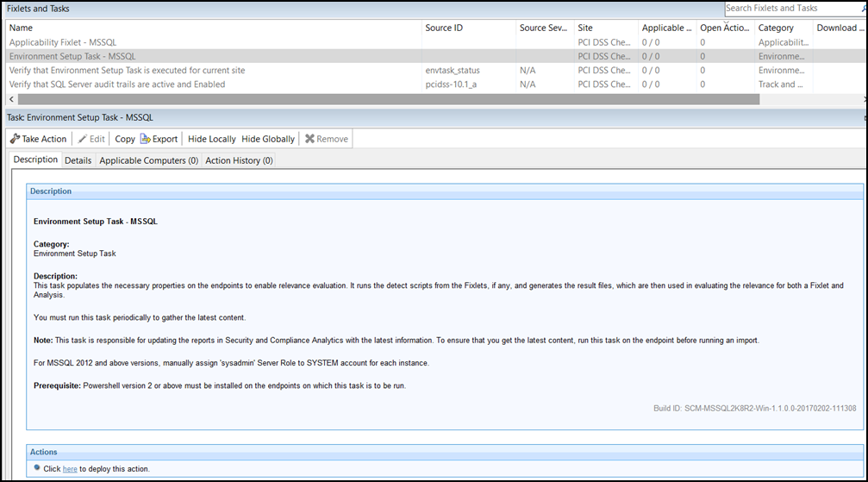Open the Details tab
Screen dimensions: 868x482
(78, 160)
